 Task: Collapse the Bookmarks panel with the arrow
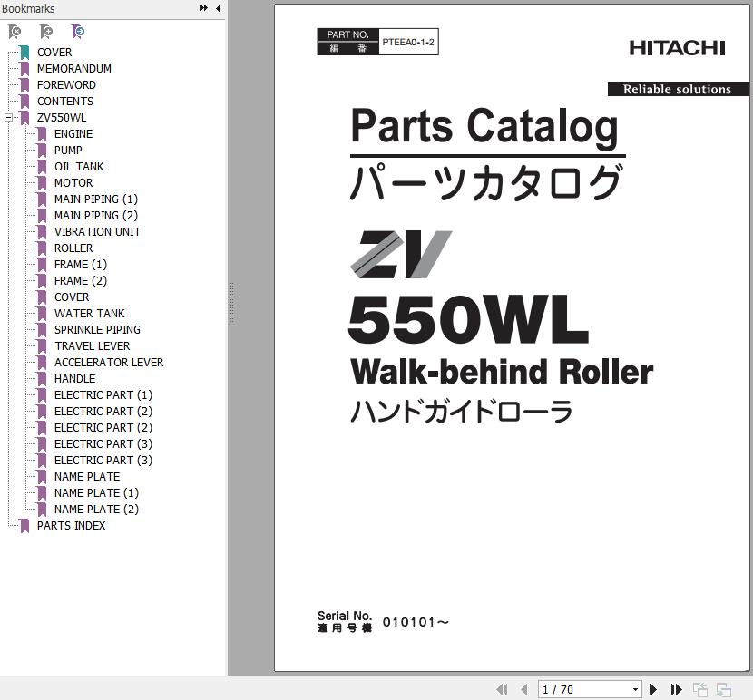(x=219, y=8)
